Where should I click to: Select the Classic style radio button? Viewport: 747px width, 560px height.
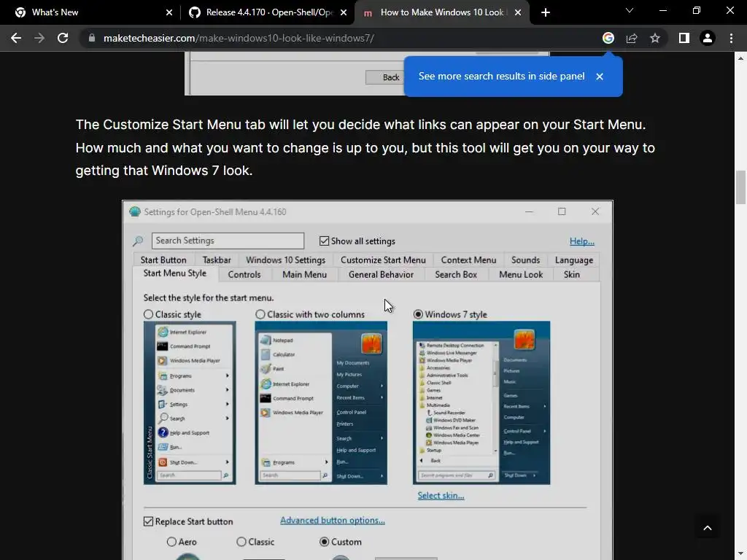[149, 314]
